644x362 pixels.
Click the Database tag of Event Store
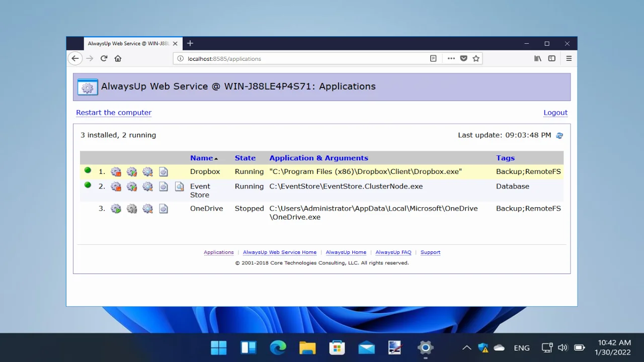(x=513, y=186)
